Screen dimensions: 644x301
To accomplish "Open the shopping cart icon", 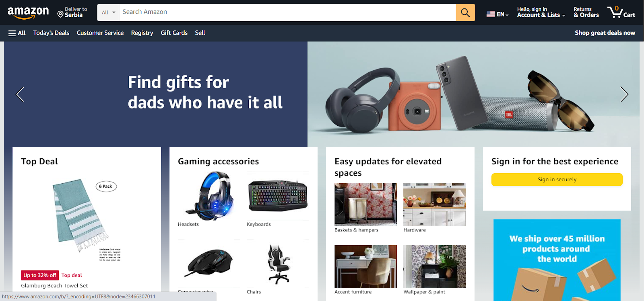I will (x=621, y=12).
